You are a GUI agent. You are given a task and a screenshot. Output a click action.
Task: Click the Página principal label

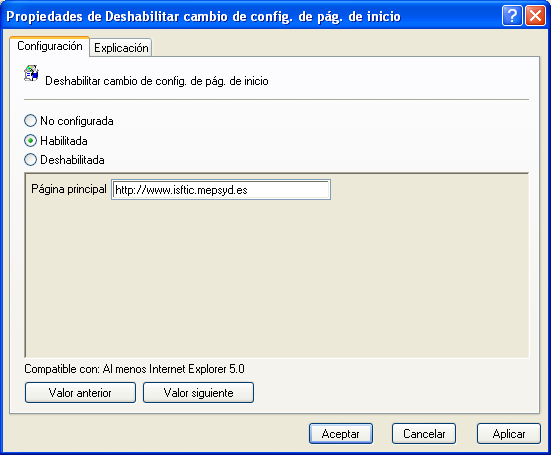[x=69, y=189]
